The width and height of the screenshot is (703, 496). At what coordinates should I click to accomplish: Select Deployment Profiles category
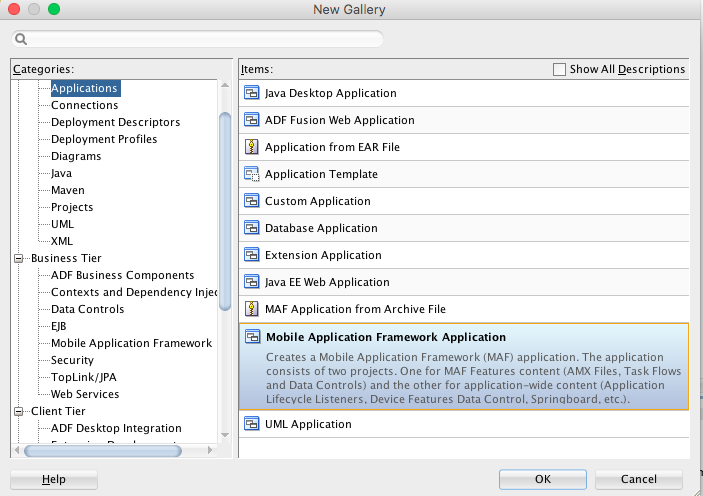pos(104,139)
